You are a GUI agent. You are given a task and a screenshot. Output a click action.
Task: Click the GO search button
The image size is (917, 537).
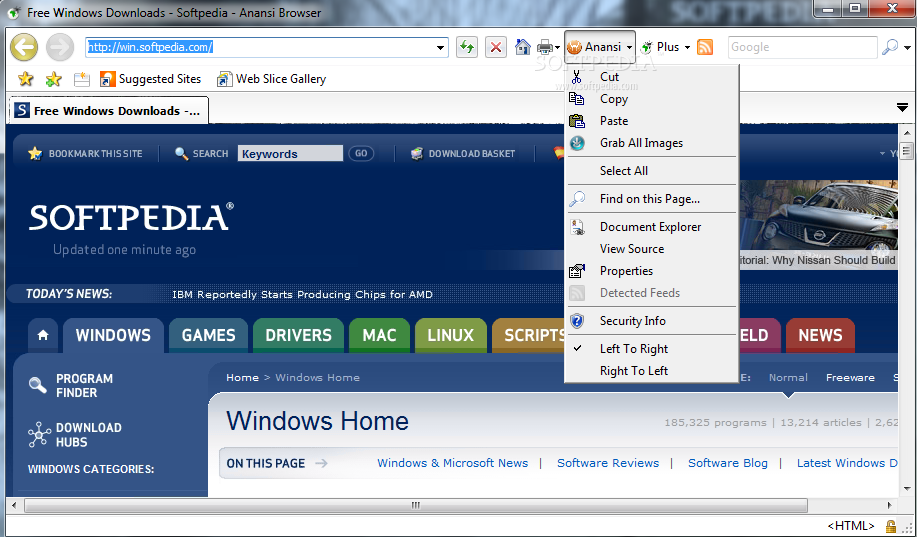pos(361,154)
